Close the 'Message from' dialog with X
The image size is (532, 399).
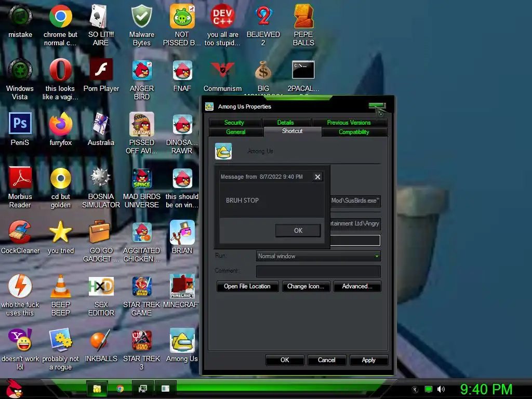pos(317,177)
